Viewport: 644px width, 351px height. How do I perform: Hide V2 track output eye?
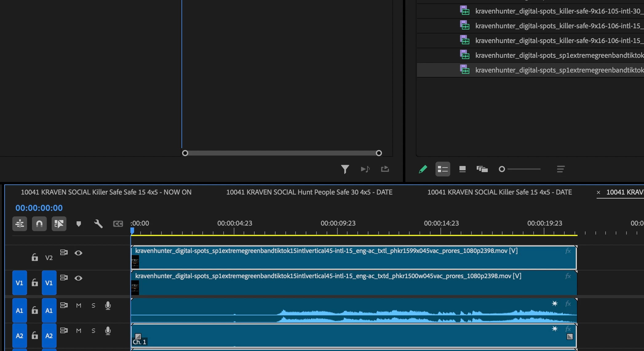(x=78, y=253)
